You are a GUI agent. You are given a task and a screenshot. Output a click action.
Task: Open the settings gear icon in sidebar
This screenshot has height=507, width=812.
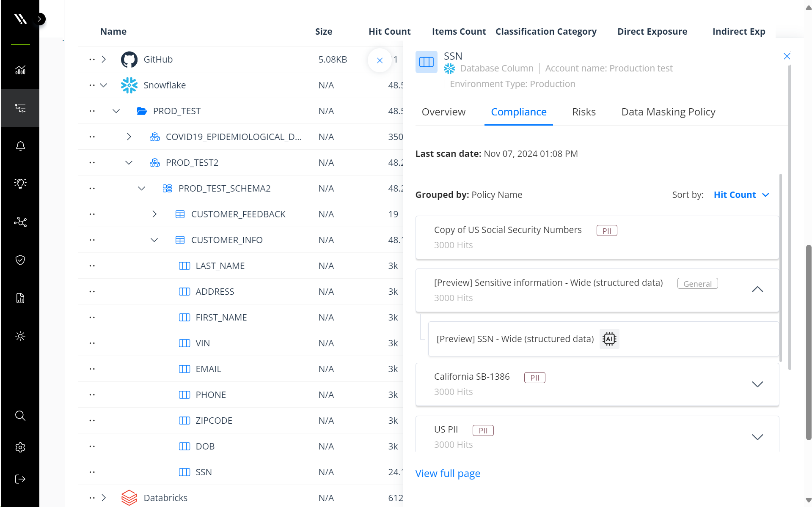pos(20,447)
